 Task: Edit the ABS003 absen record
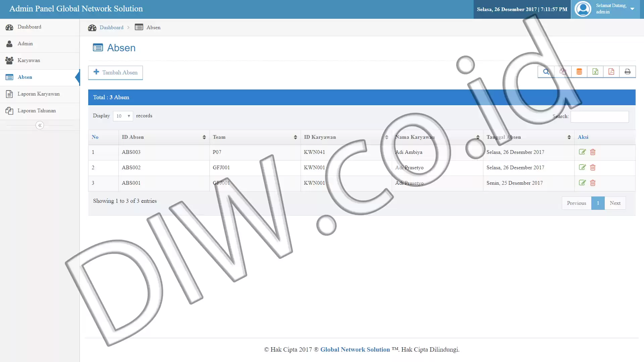pyautogui.click(x=582, y=152)
